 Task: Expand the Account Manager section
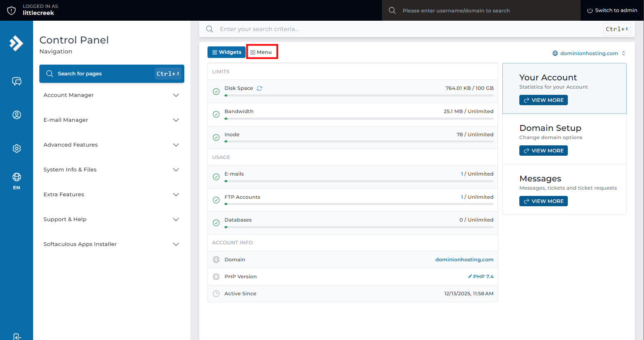(111, 95)
